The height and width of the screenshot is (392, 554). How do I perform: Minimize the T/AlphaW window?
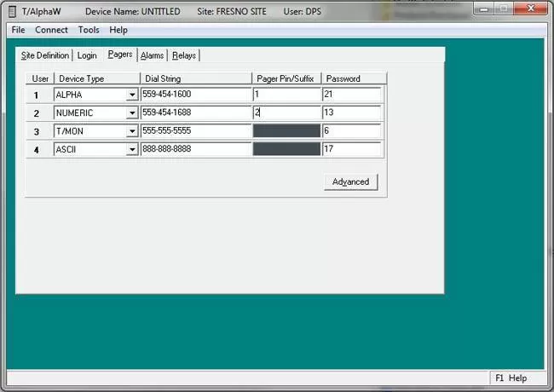click(x=484, y=9)
